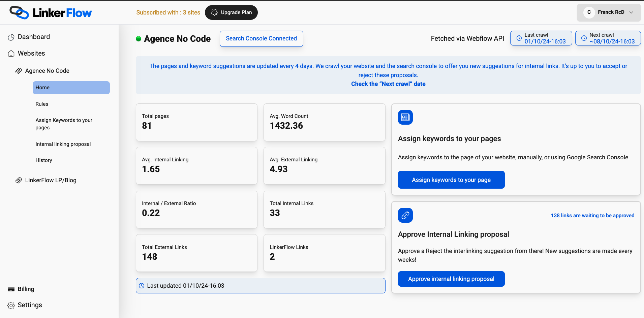
Task: Open the Billing page
Action: pos(26,289)
